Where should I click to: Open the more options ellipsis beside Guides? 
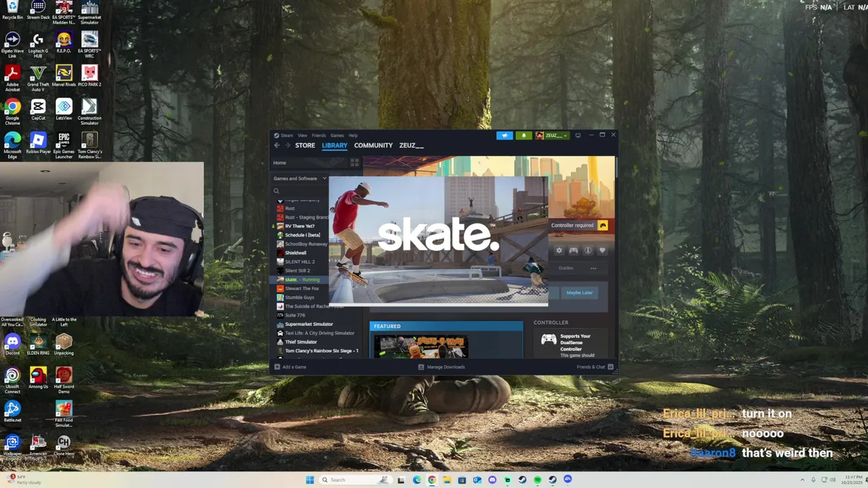(x=593, y=268)
